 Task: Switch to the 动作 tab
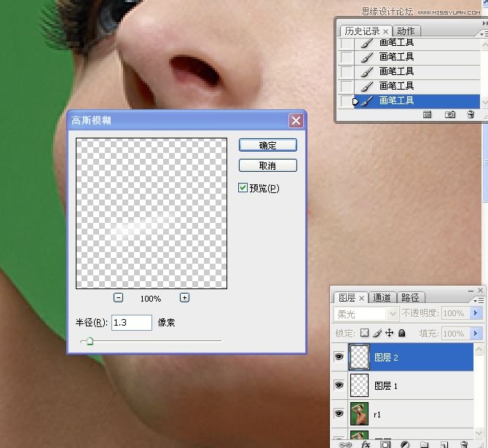pyautogui.click(x=406, y=31)
